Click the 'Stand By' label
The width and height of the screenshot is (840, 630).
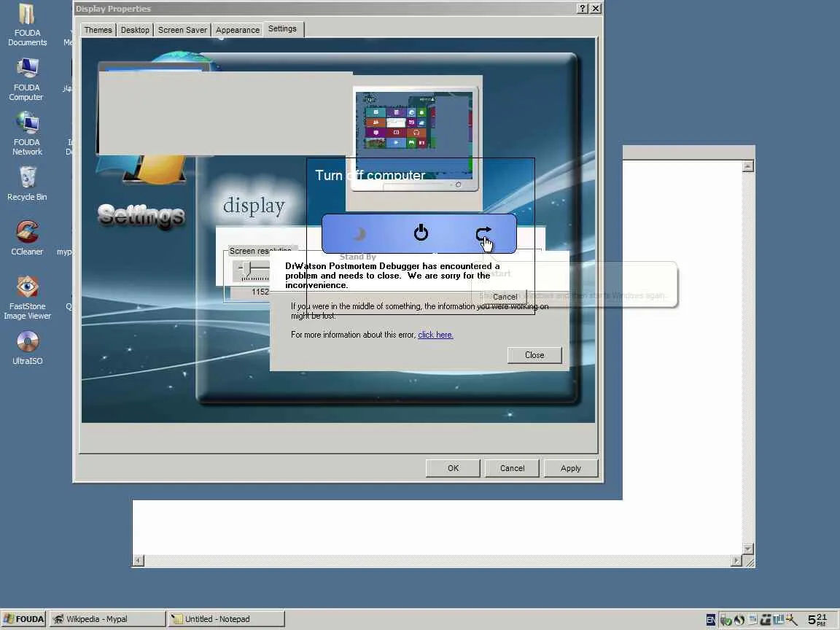coord(358,257)
